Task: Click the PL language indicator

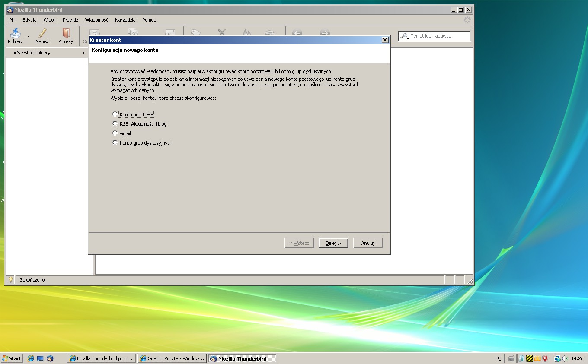Action: (x=498, y=358)
